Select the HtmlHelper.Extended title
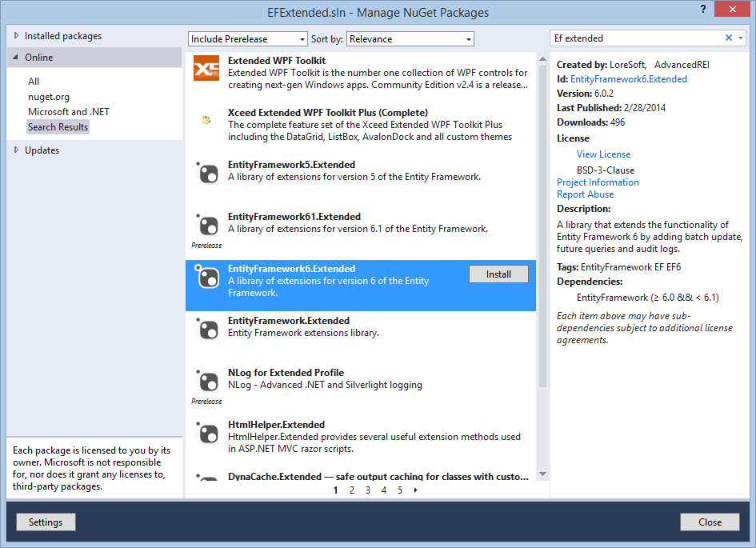 (276, 425)
